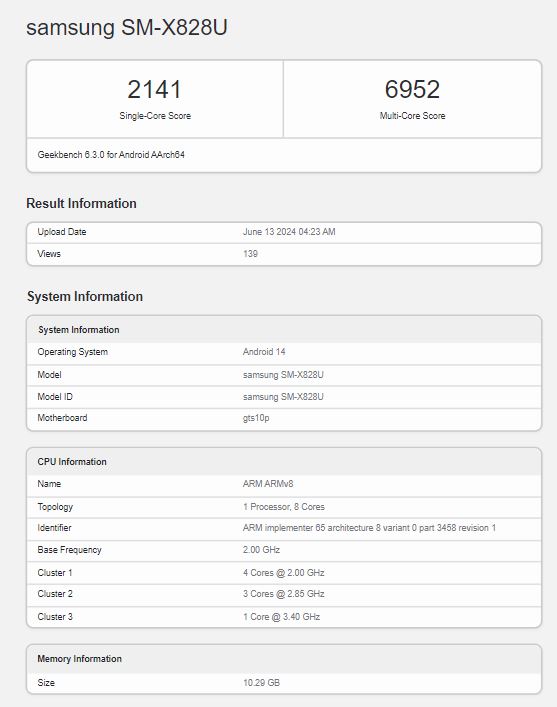Click the Multi-Core Score label
The height and width of the screenshot is (707, 557).
point(412,116)
